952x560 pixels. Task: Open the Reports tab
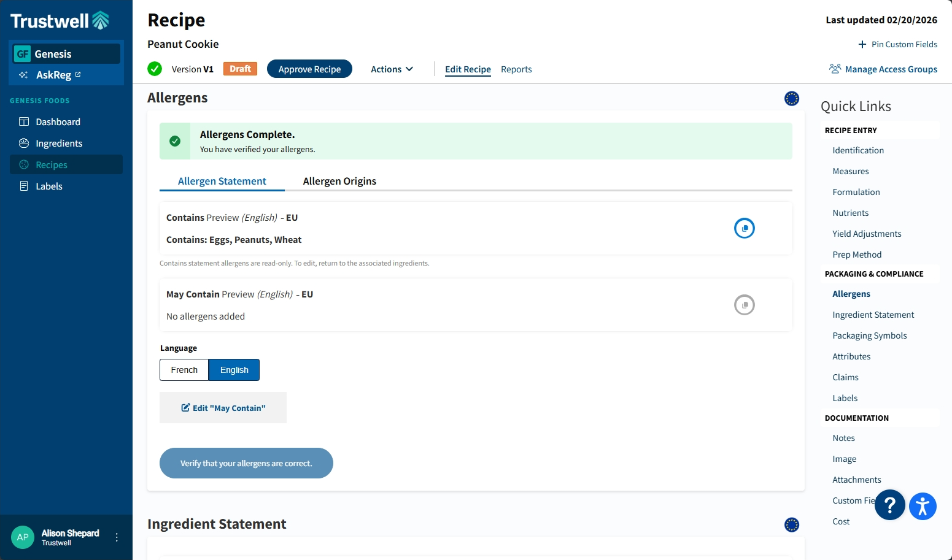coord(516,69)
